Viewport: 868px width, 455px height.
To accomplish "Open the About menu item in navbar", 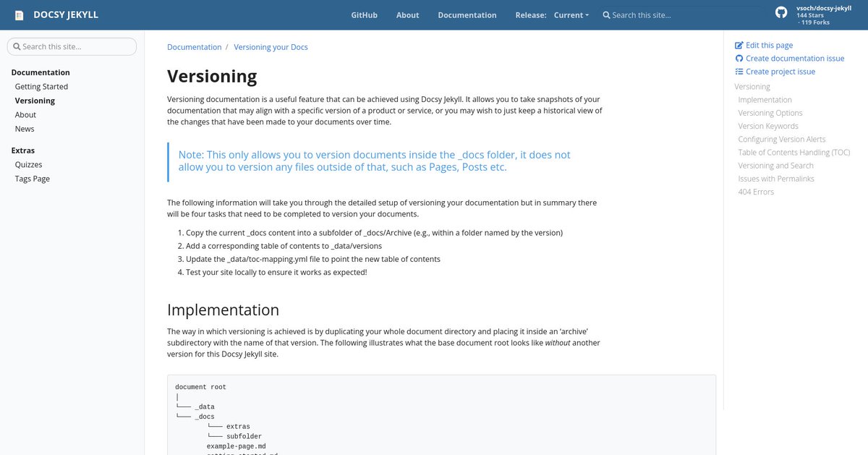I will (408, 15).
